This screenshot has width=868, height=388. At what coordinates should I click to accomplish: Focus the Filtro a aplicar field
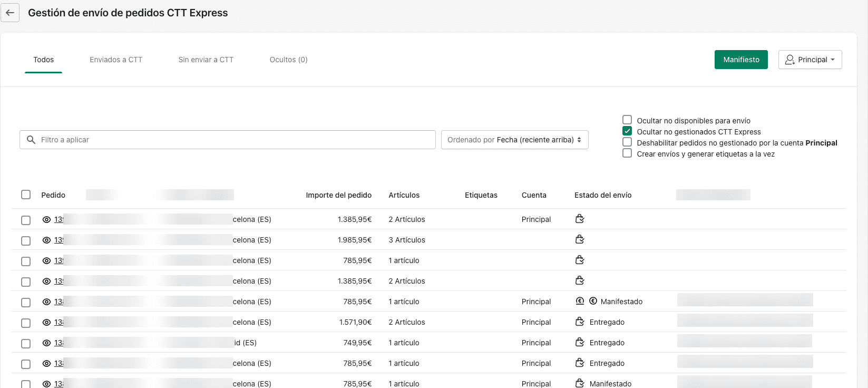click(228, 140)
